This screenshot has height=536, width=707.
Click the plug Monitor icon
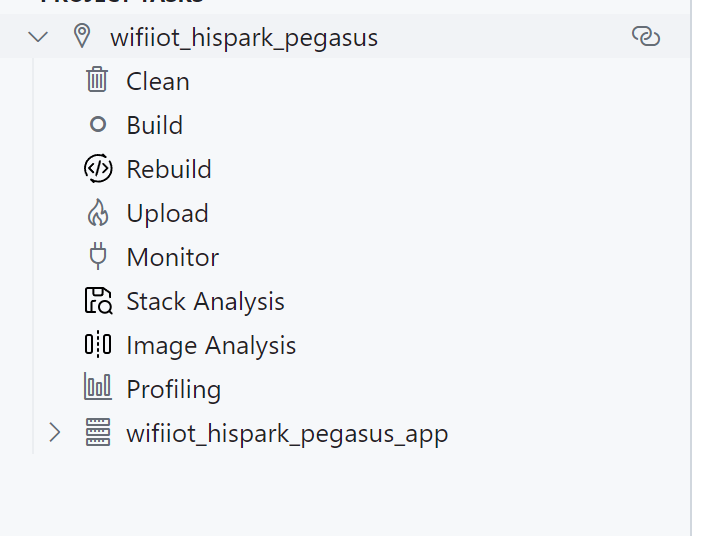coord(98,256)
